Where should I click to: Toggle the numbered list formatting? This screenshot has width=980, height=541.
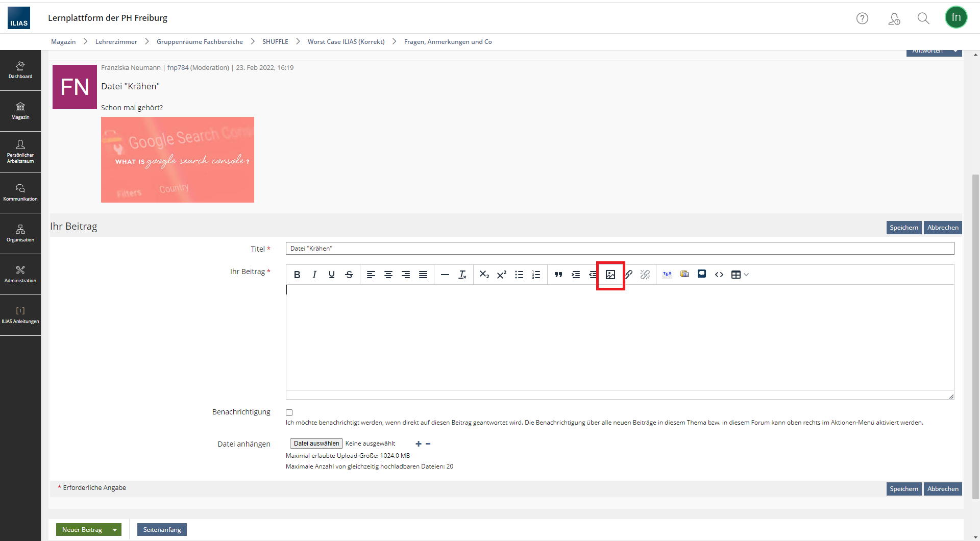(x=536, y=275)
